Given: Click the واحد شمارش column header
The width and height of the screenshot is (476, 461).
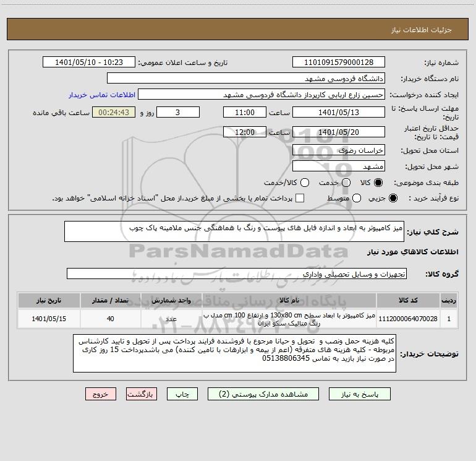Looking at the screenshot, I should coord(171,300).
